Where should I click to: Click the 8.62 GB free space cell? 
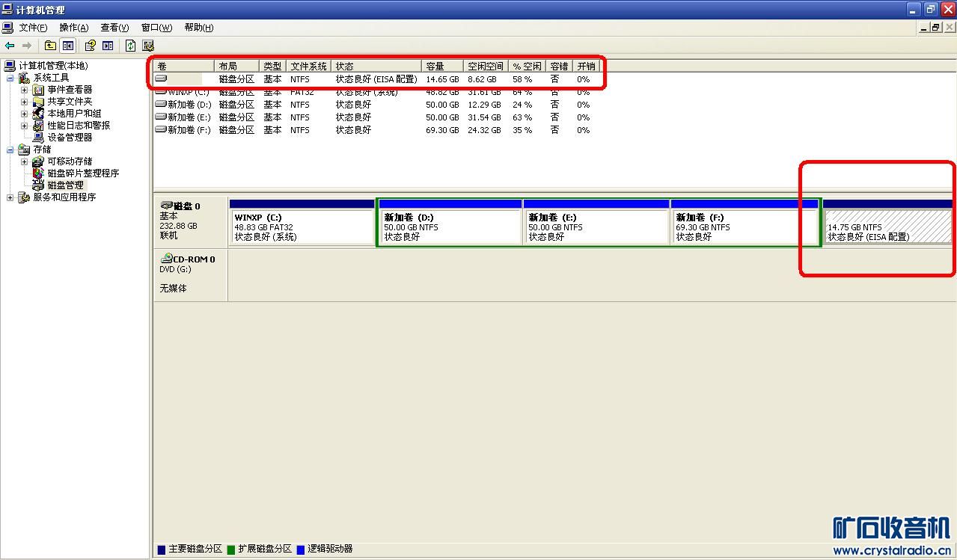pos(482,79)
